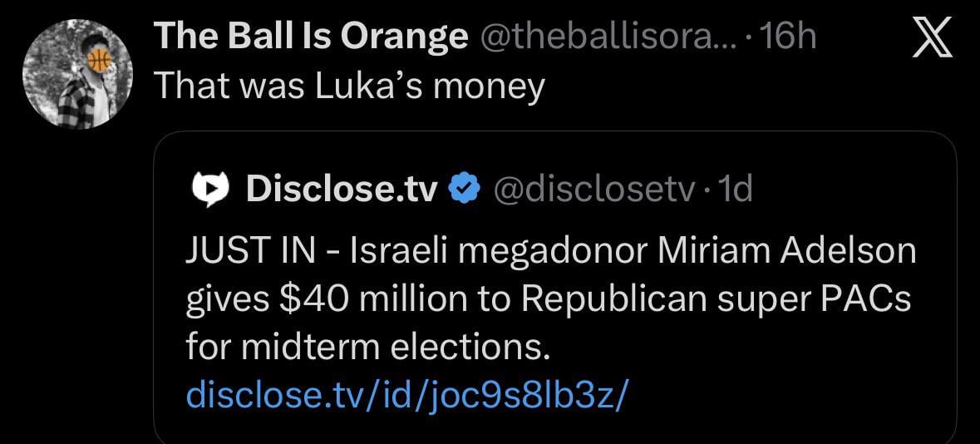This screenshot has width=980, height=444.
Task: Click the name "Miriam Adelson" in the quote
Action: [787, 252]
